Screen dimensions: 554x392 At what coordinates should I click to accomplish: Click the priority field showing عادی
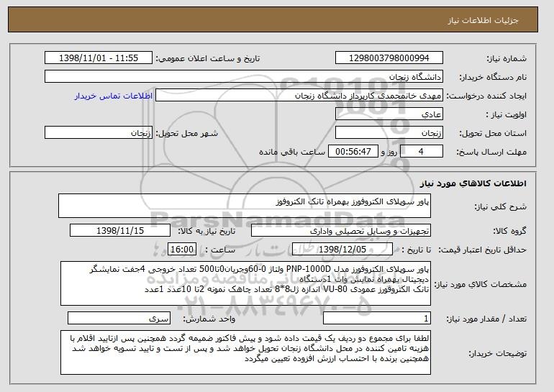tap(389, 114)
